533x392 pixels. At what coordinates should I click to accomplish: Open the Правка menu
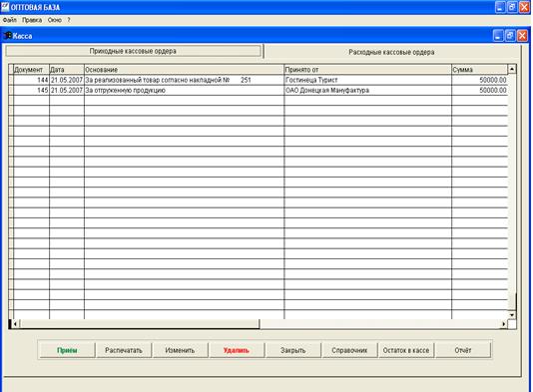coord(32,20)
